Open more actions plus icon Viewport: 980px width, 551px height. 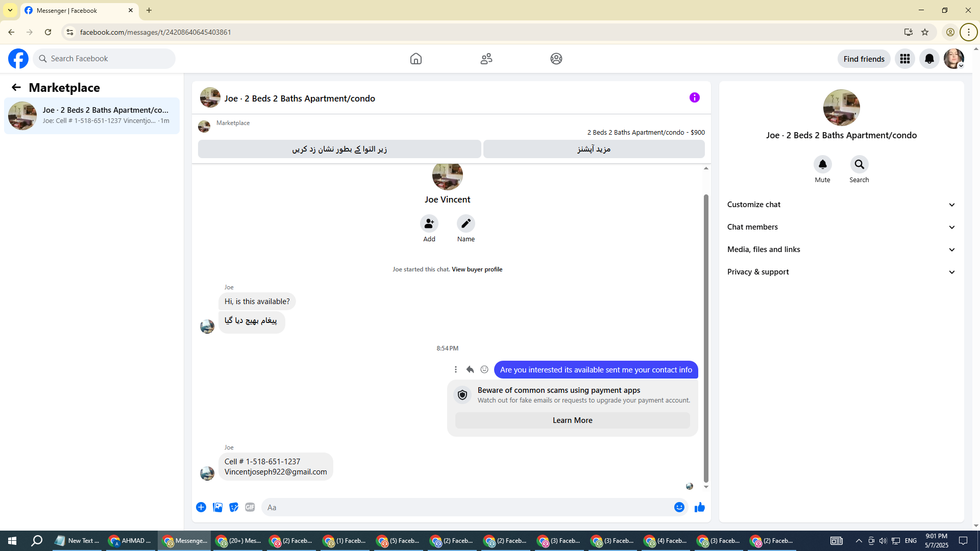(201, 507)
